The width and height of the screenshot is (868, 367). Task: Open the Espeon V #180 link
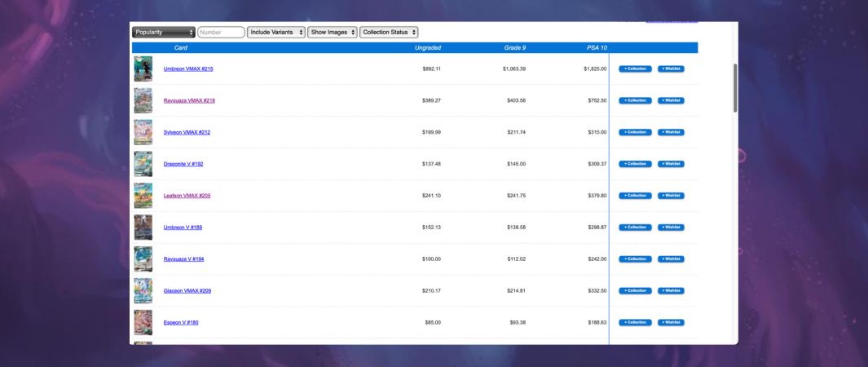[180, 322]
